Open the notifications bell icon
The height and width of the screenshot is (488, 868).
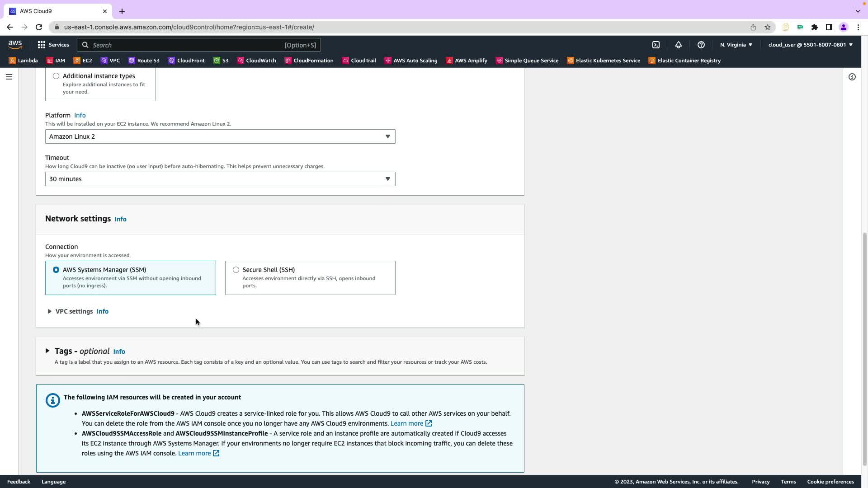678,45
